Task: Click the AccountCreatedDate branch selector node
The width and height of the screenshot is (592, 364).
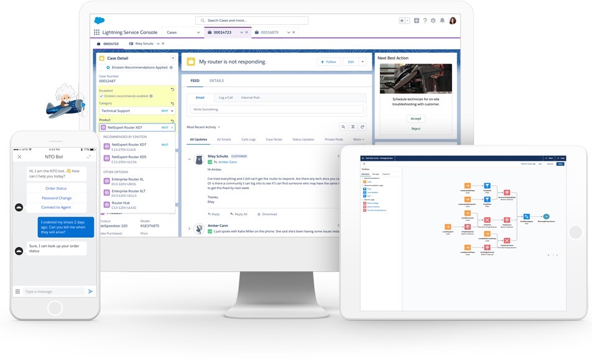Action: (507, 193)
